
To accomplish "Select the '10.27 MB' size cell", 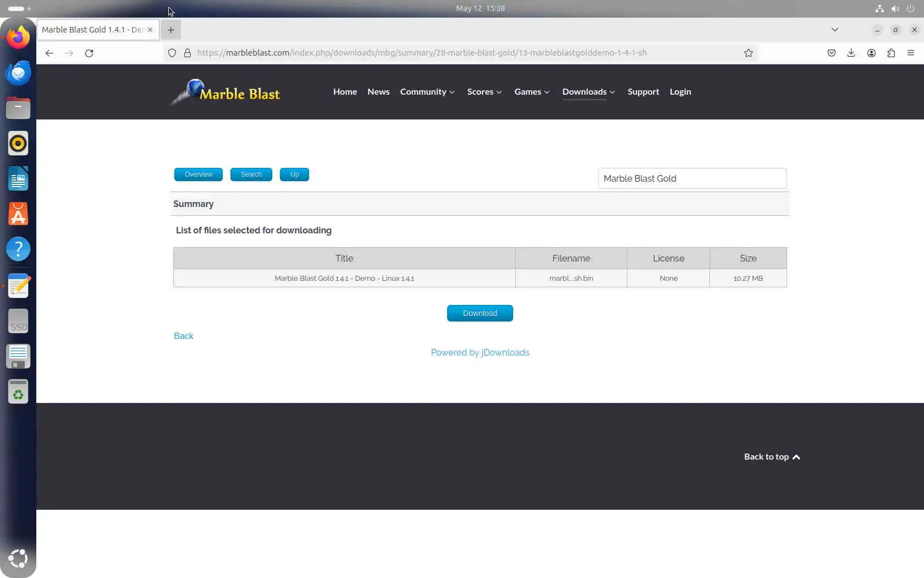I will pos(748,278).
